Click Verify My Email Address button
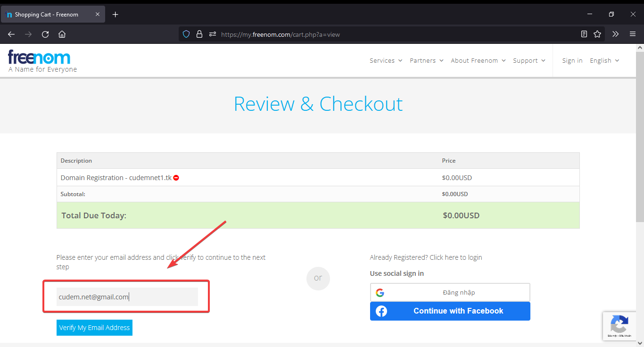The height and width of the screenshot is (347, 644). point(94,328)
